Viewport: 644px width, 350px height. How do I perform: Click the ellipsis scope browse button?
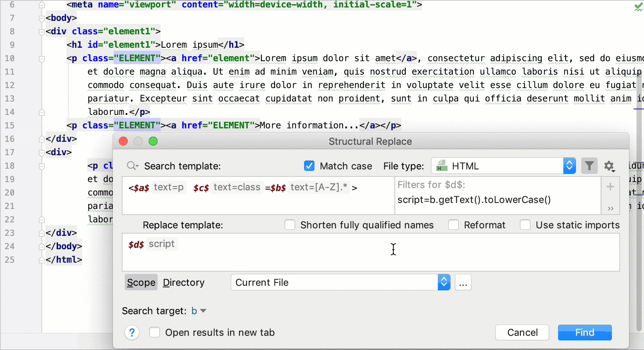(x=463, y=282)
